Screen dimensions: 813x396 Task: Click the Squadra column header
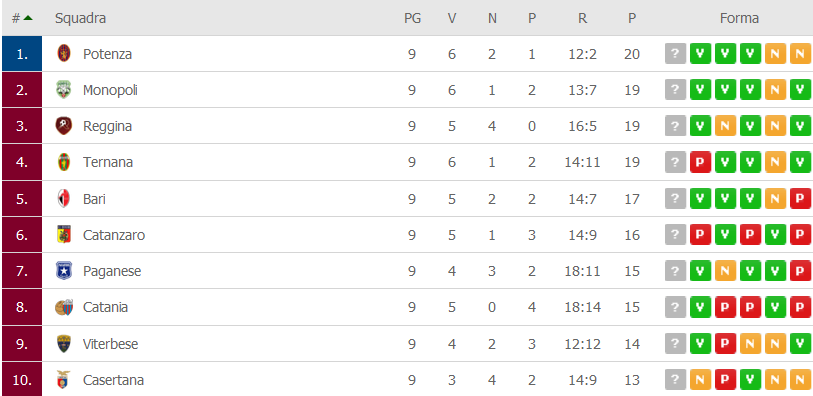coord(80,18)
